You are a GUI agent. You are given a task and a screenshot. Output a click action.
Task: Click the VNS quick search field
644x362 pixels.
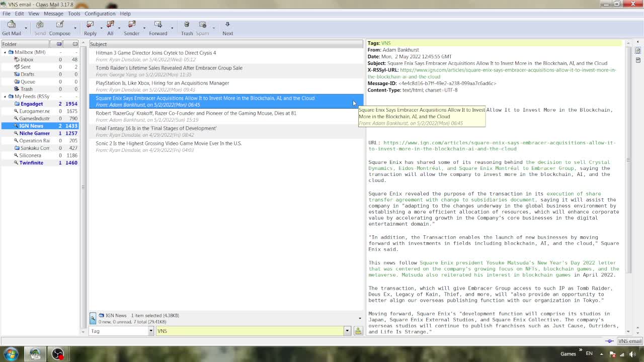(250, 331)
